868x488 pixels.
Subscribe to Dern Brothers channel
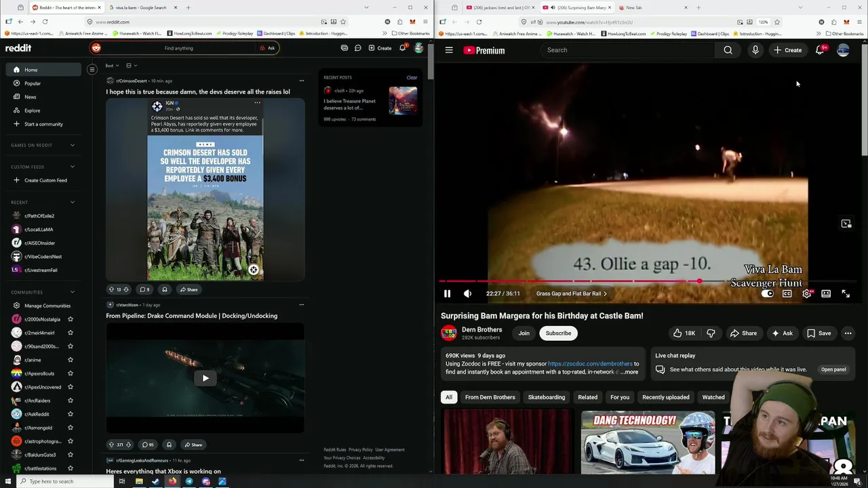point(558,333)
